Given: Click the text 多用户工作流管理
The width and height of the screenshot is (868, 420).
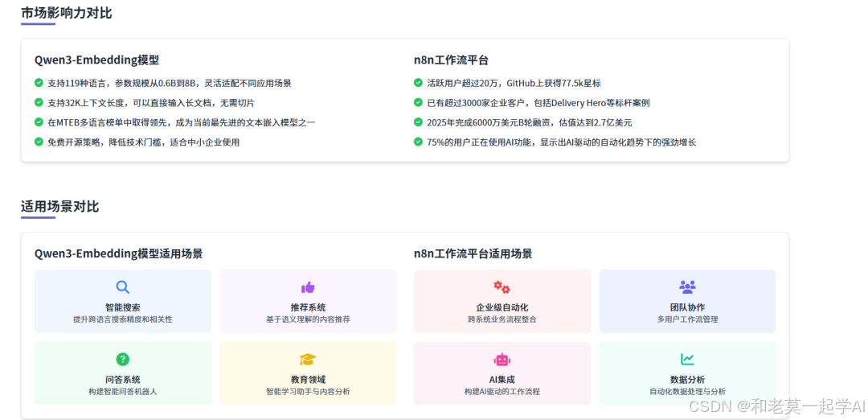Looking at the screenshot, I should tap(687, 319).
